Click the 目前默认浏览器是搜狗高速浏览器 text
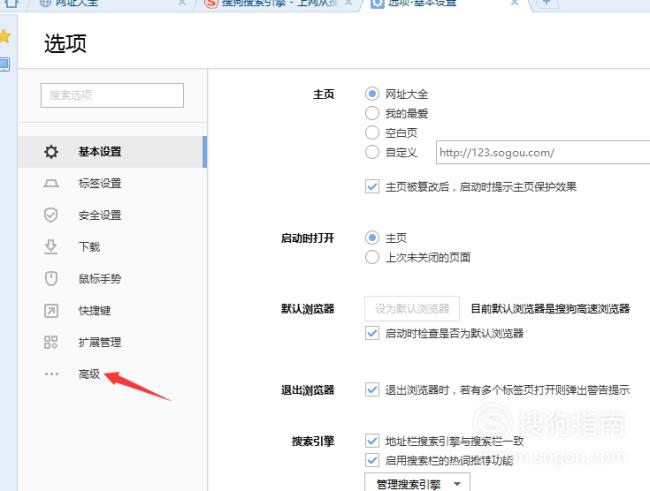 [x=551, y=309]
